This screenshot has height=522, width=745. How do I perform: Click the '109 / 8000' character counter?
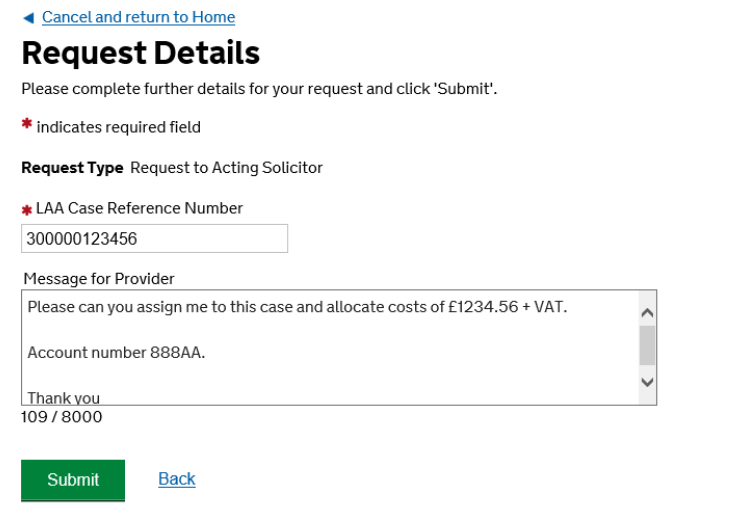[x=61, y=417]
